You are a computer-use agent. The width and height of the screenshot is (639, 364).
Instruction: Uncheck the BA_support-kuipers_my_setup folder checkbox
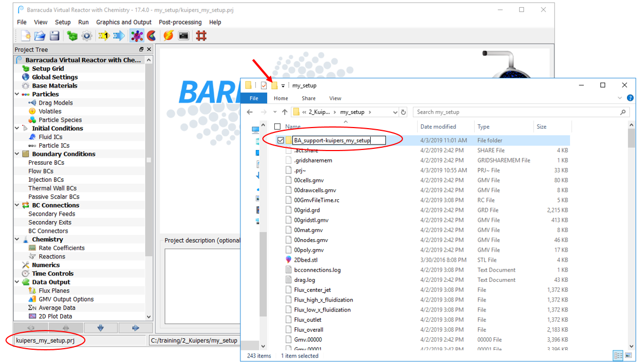(281, 141)
